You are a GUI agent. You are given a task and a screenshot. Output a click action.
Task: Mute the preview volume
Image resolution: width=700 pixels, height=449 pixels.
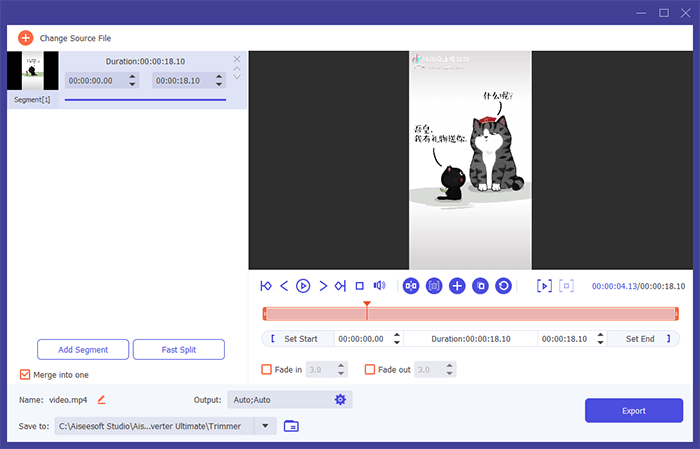(379, 286)
